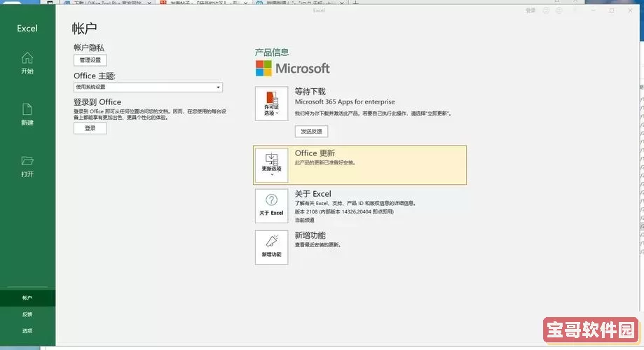Open 反馈 in the left sidebar

[x=27, y=314]
